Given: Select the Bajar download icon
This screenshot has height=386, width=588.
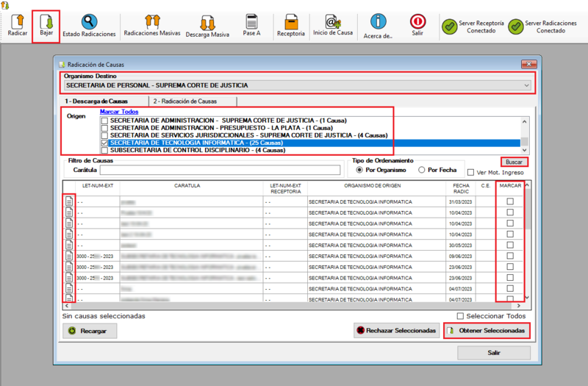Looking at the screenshot, I should pos(46,22).
